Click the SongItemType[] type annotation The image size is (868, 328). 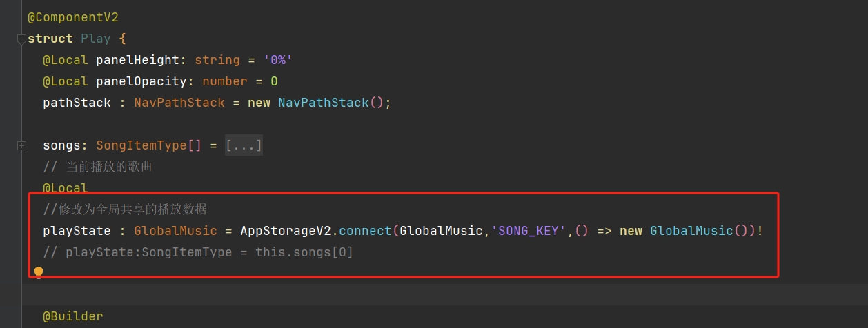pyautogui.click(x=148, y=145)
